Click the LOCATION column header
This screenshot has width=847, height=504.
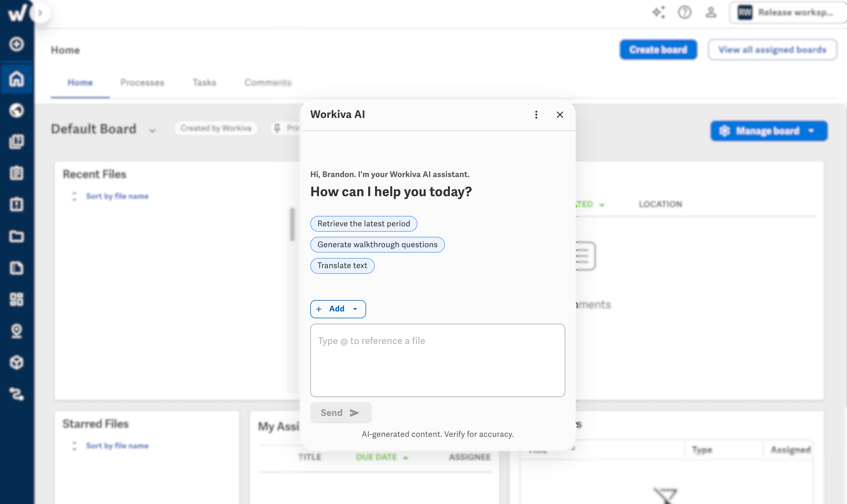(660, 204)
